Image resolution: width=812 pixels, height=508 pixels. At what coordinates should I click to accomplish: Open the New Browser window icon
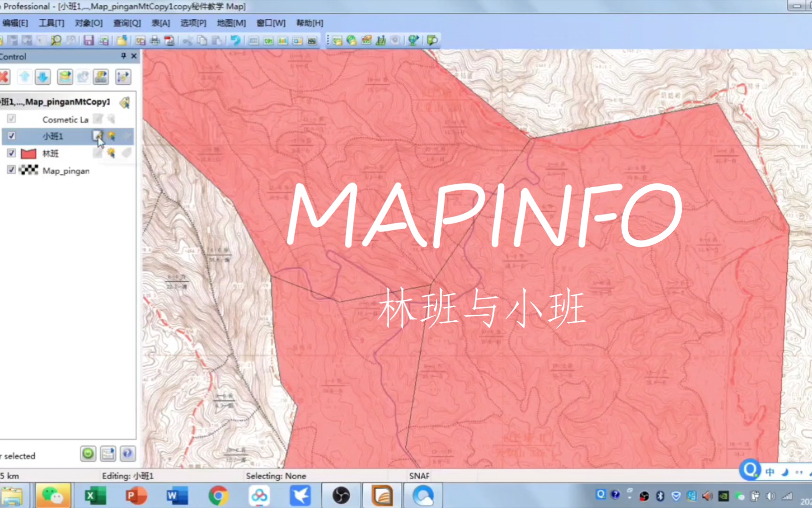click(254, 41)
